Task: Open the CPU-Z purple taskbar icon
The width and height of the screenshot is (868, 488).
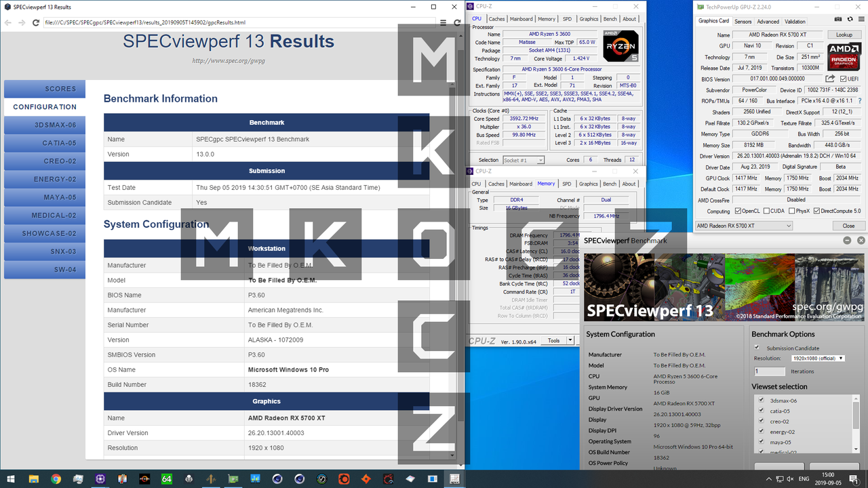Action: 100,479
